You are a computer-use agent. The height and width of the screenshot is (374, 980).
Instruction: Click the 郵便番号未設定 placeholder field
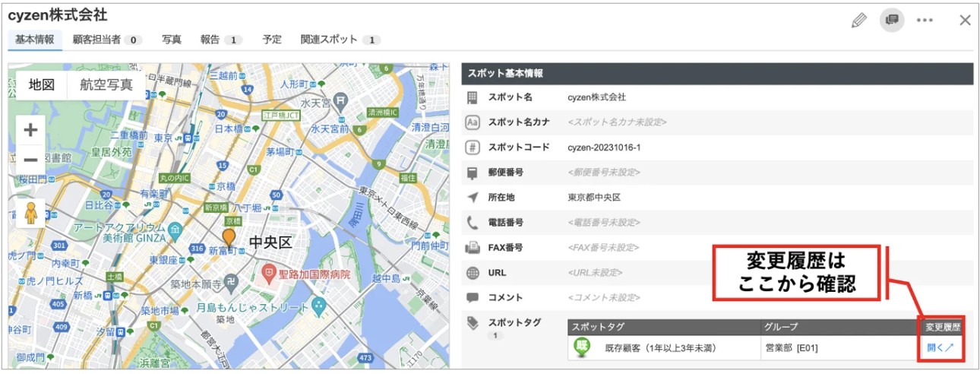pos(604,173)
